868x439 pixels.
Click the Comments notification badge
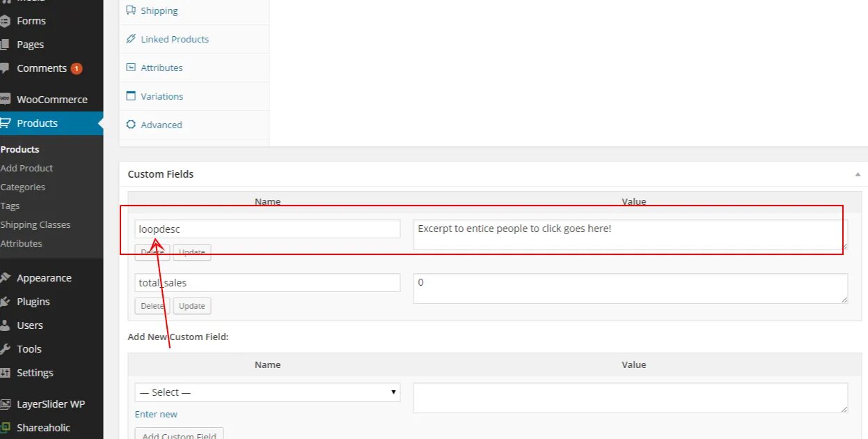coord(77,68)
